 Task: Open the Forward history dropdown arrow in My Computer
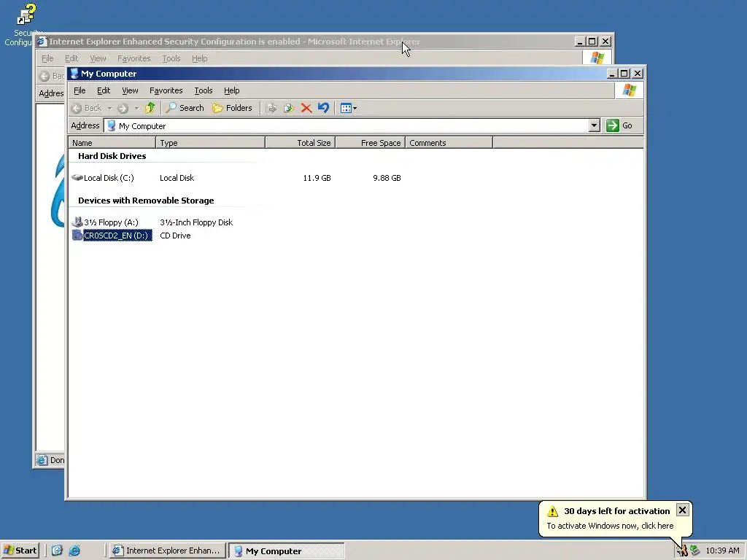point(136,108)
